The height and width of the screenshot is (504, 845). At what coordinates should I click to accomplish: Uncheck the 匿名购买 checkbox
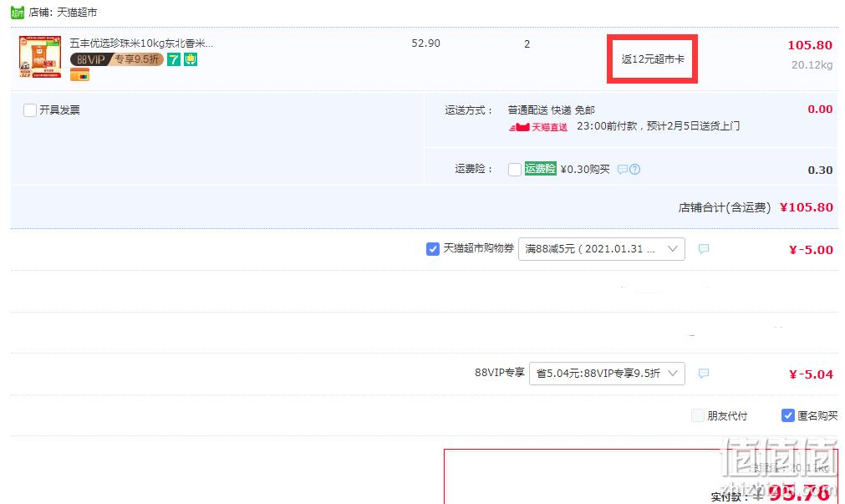pos(788,415)
